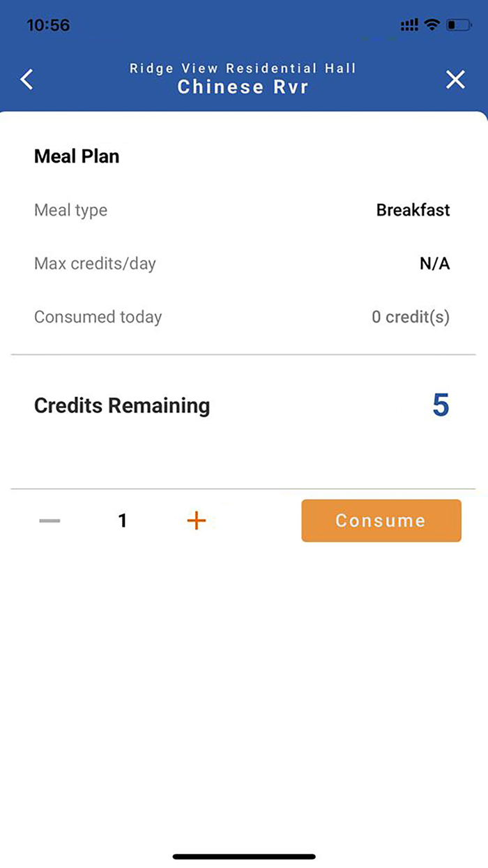The height and width of the screenshot is (868, 488).
Task: Tap the home indicator bar at bottom
Action: pos(243,856)
